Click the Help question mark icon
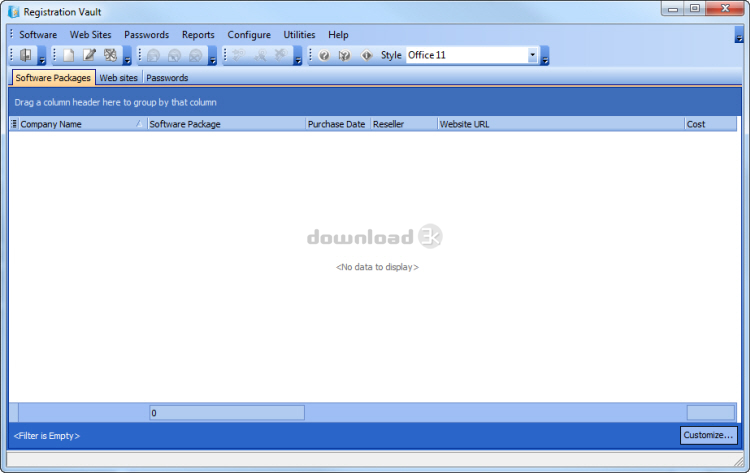Image resolution: width=750 pixels, height=473 pixels. point(324,55)
